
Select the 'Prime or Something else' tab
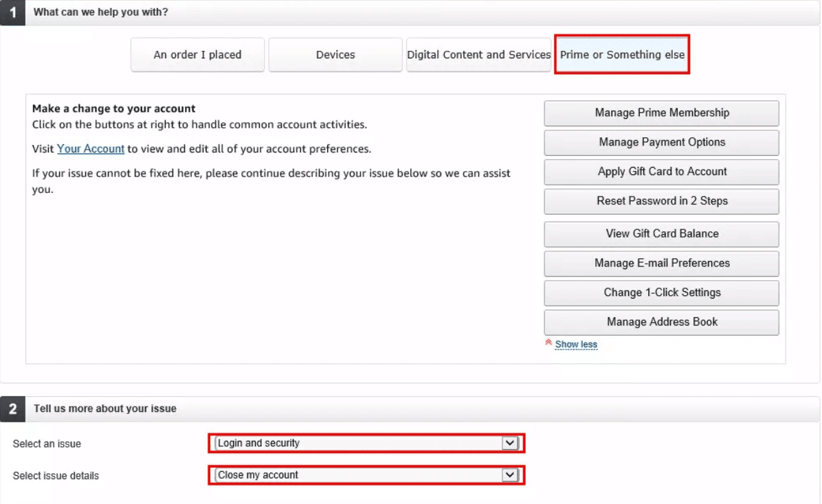pos(621,54)
